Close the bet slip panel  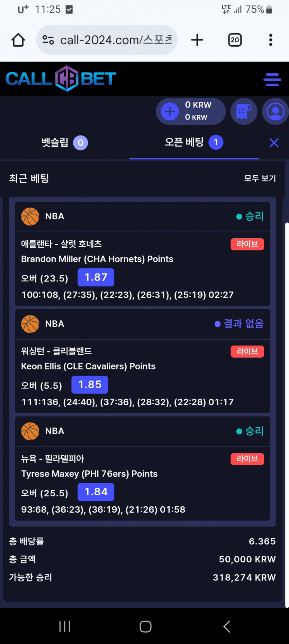(x=274, y=142)
